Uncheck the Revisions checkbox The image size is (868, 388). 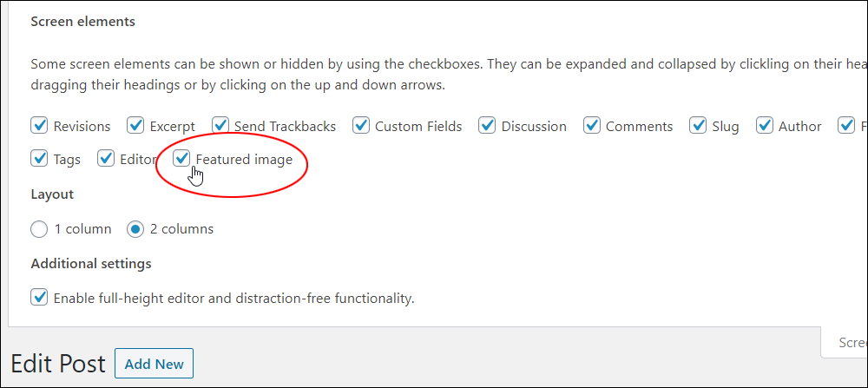pos(39,126)
